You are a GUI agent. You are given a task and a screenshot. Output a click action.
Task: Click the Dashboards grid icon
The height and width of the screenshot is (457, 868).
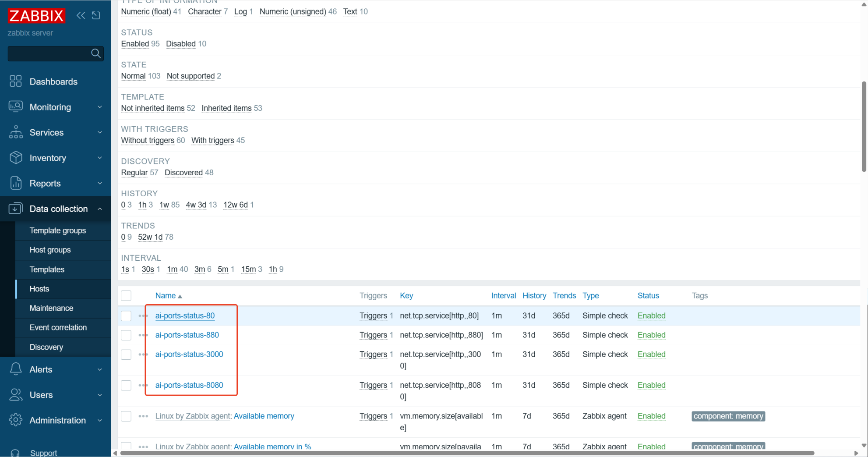pyautogui.click(x=16, y=81)
